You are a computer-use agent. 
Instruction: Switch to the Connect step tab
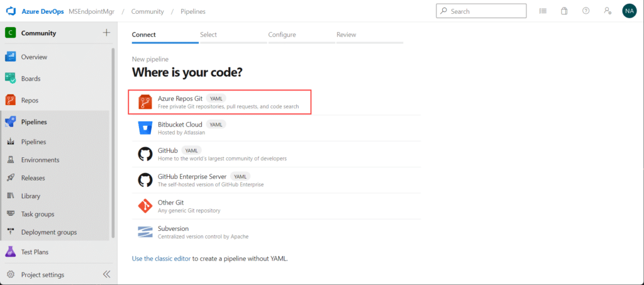pos(165,36)
